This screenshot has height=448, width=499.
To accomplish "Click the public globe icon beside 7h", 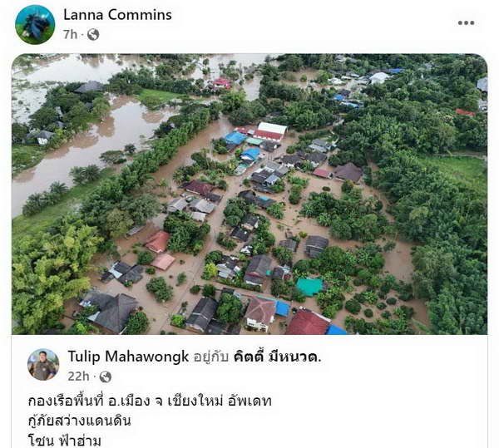I will click(93, 34).
